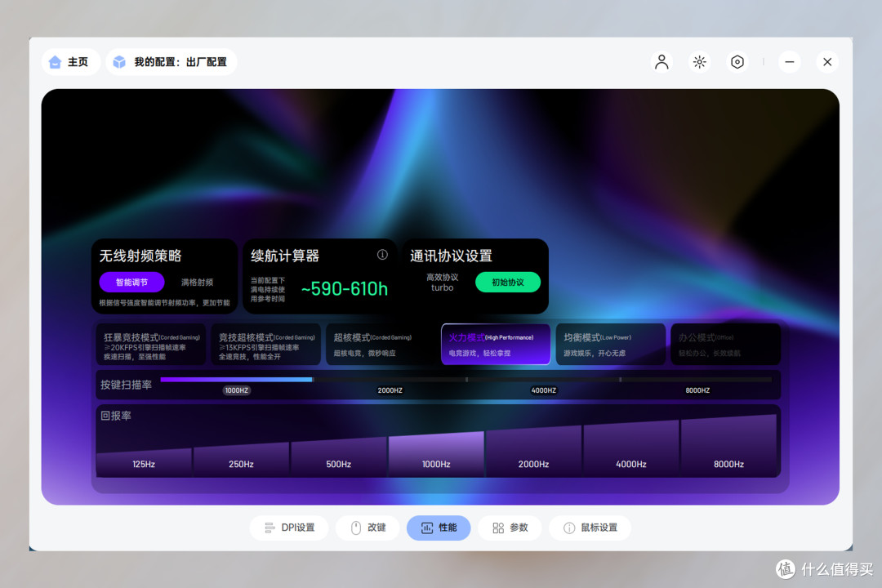The height and width of the screenshot is (588, 882).
Task: Select 均衡模式 Low Power card
Action: (610, 345)
